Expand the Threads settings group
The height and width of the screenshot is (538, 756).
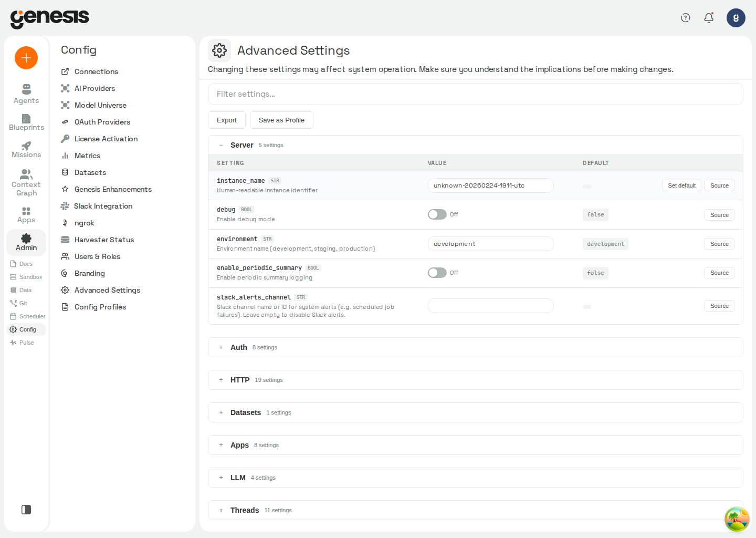475,510
